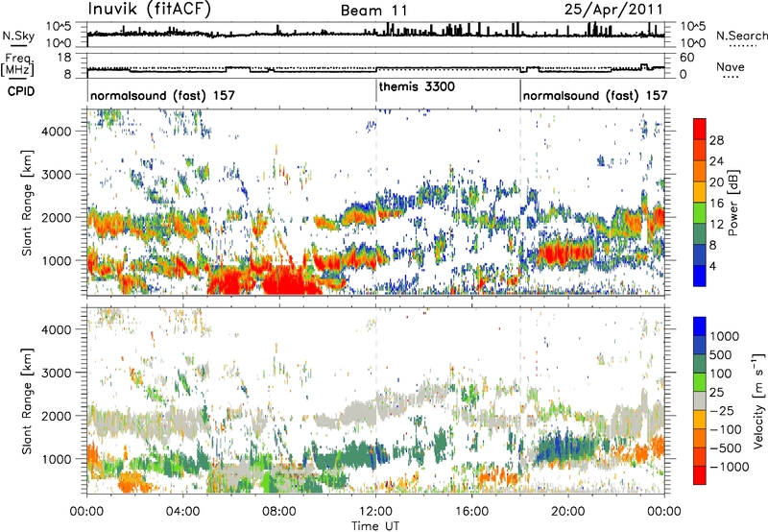Click the 'Inuvik (fitACF)' title text
The height and width of the screenshot is (532, 768).
click(150, 10)
